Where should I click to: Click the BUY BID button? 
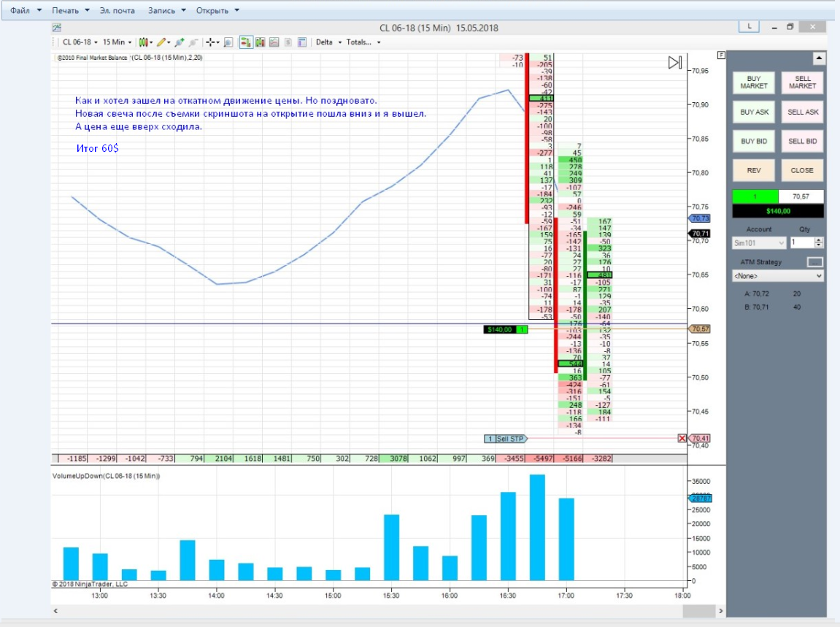pos(754,142)
